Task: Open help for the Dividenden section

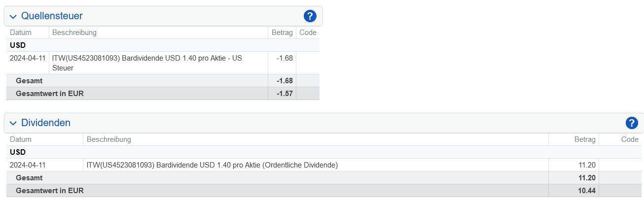Action: [632, 123]
